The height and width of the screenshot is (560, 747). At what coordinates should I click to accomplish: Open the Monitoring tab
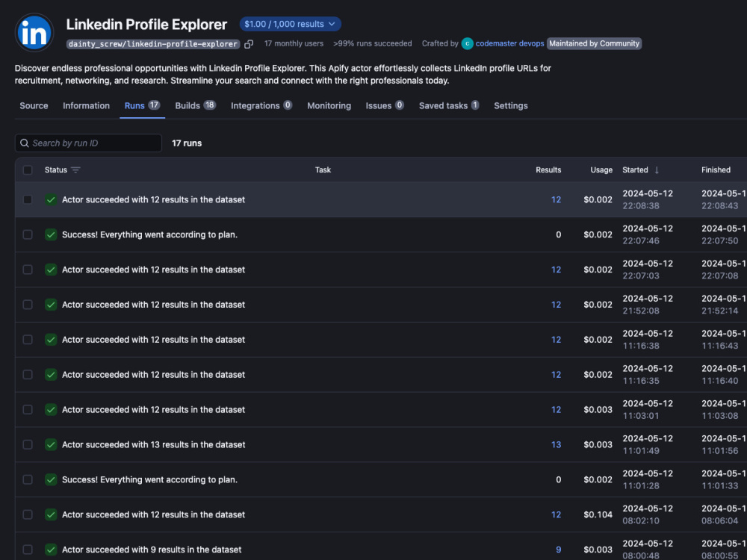(329, 106)
